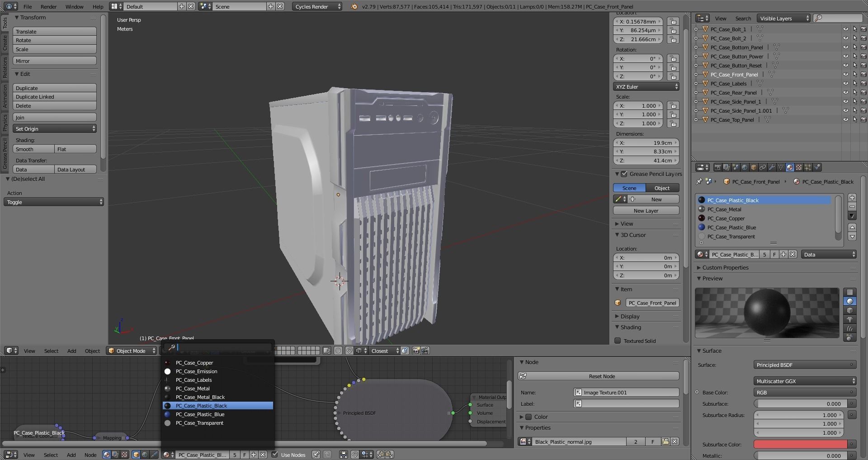This screenshot has width=868, height=460.
Task: Open the Render properties tab (camera icon)
Action: pyautogui.click(x=717, y=167)
